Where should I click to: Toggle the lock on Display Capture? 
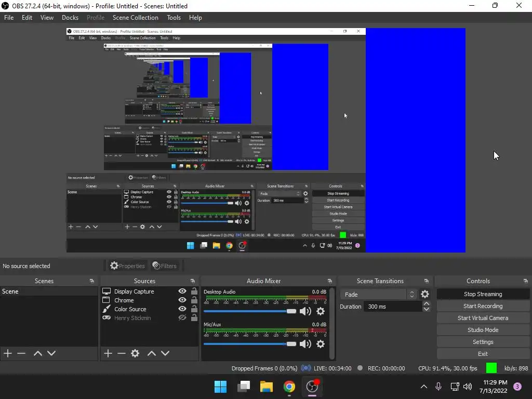pyautogui.click(x=194, y=291)
